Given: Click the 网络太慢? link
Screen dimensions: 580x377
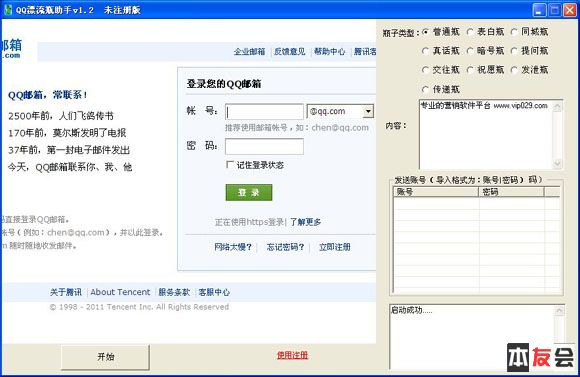Looking at the screenshot, I should click(x=233, y=247).
